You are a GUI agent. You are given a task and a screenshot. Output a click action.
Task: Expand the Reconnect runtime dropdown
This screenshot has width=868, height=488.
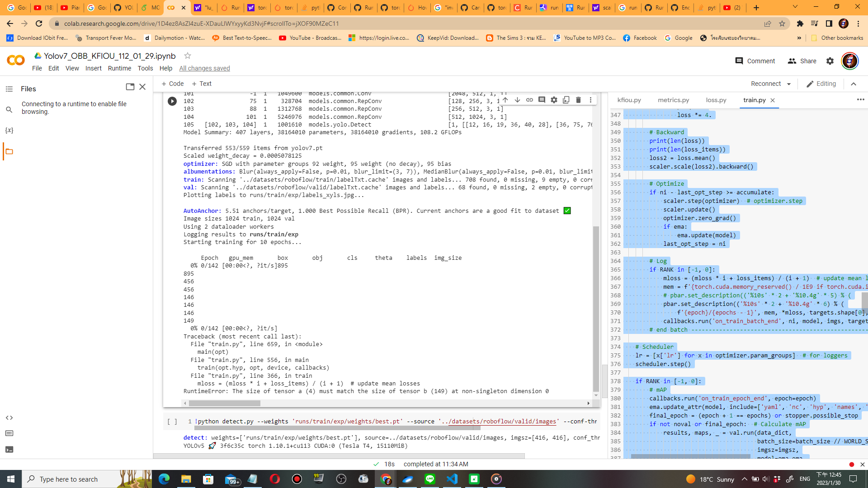click(x=789, y=84)
